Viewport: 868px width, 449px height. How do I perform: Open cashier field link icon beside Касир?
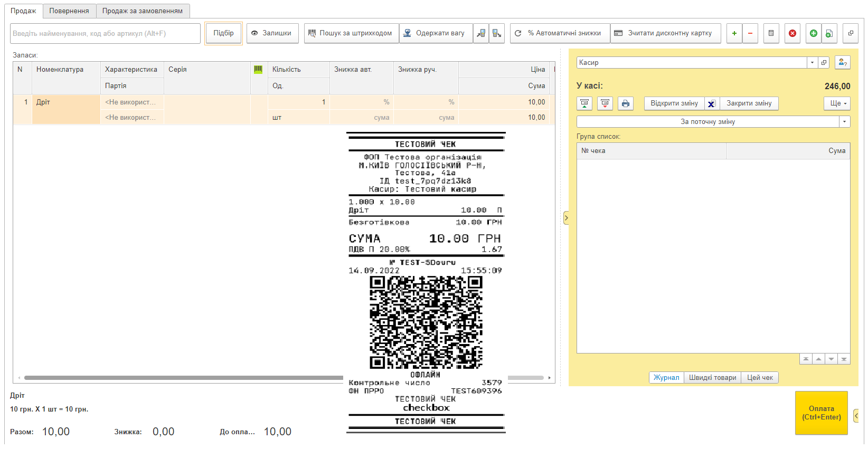pyautogui.click(x=824, y=62)
